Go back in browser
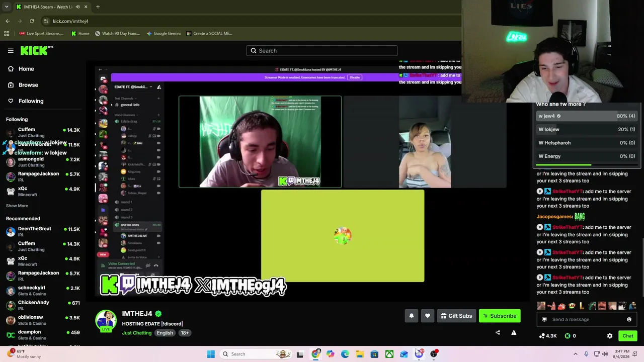This screenshot has height=362, width=644. tap(8, 21)
